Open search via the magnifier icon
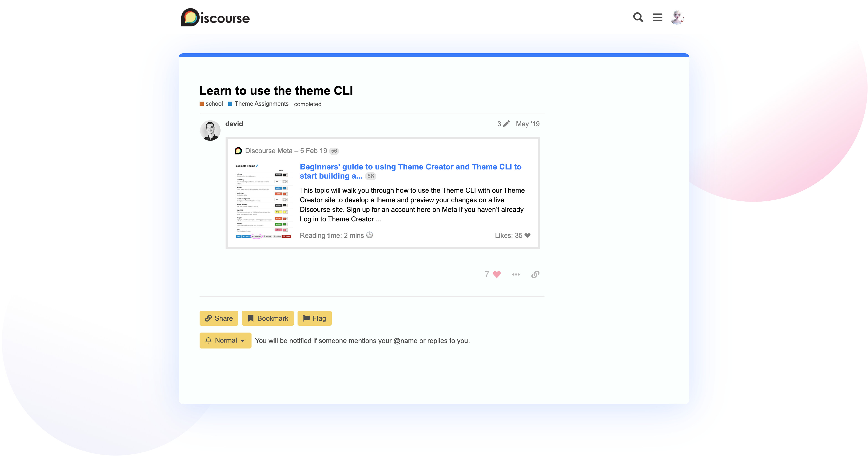The image size is (868, 456). click(x=638, y=17)
